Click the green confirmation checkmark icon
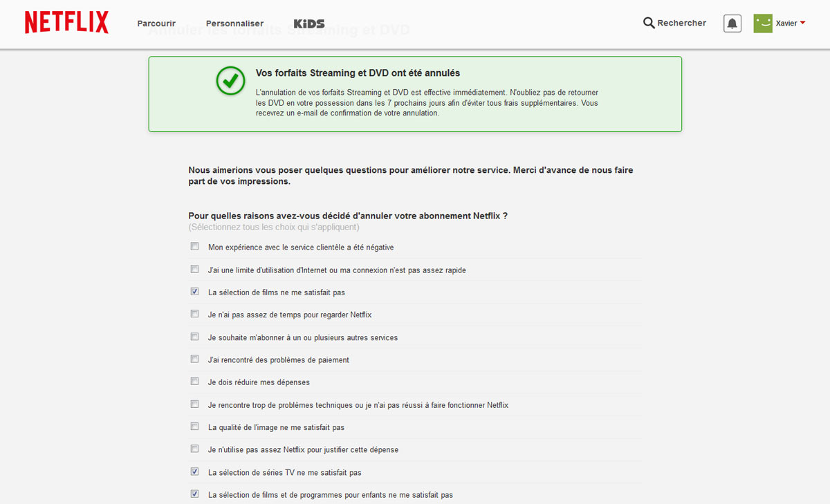Image resolution: width=830 pixels, height=504 pixels. click(x=230, y=81)
